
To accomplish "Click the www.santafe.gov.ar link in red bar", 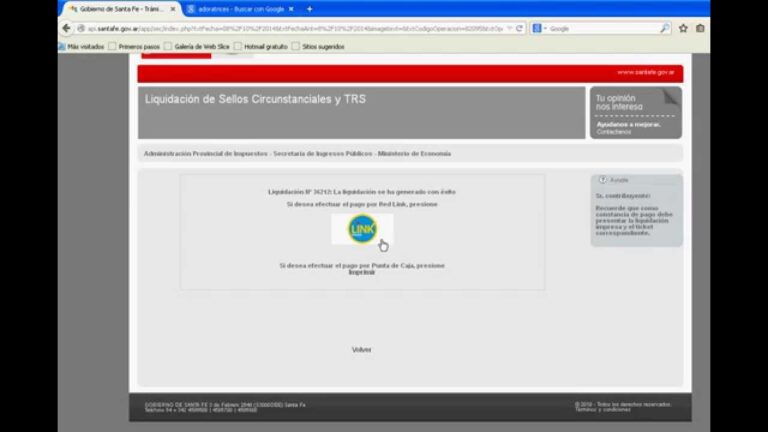I will [646, 72].
